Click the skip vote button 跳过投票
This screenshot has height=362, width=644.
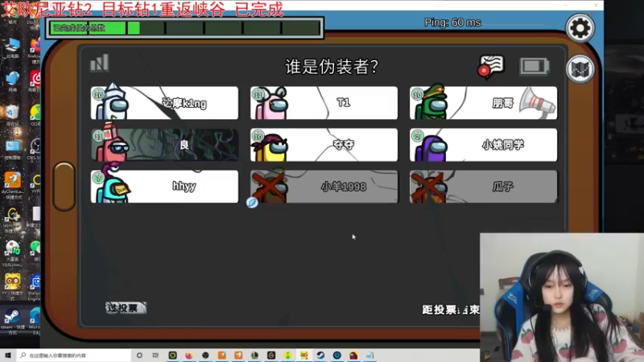click(126, 308)
